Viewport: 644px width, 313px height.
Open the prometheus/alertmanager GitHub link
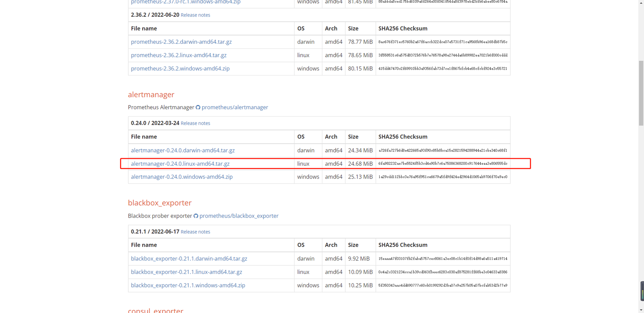point(235,107)
